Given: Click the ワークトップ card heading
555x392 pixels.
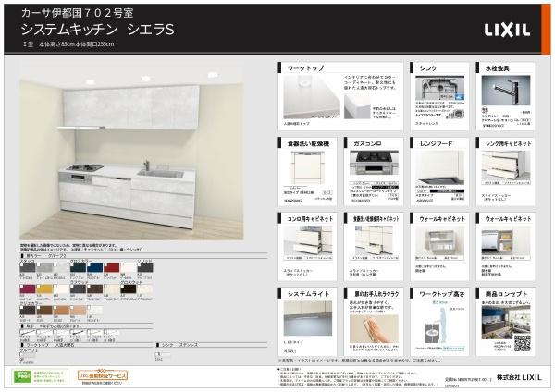Looking at the screenshot, I should pos(305,68).
